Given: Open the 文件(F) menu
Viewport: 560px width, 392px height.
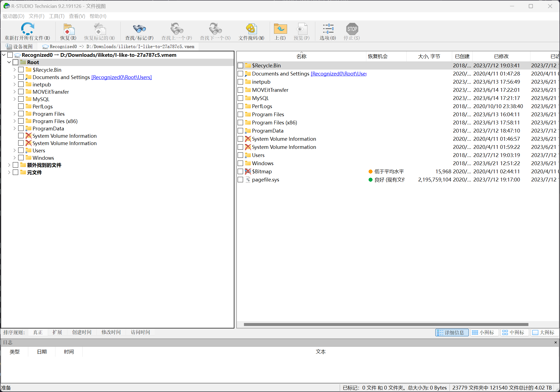Looking at the screenshot, I should (x=37, y=16).
